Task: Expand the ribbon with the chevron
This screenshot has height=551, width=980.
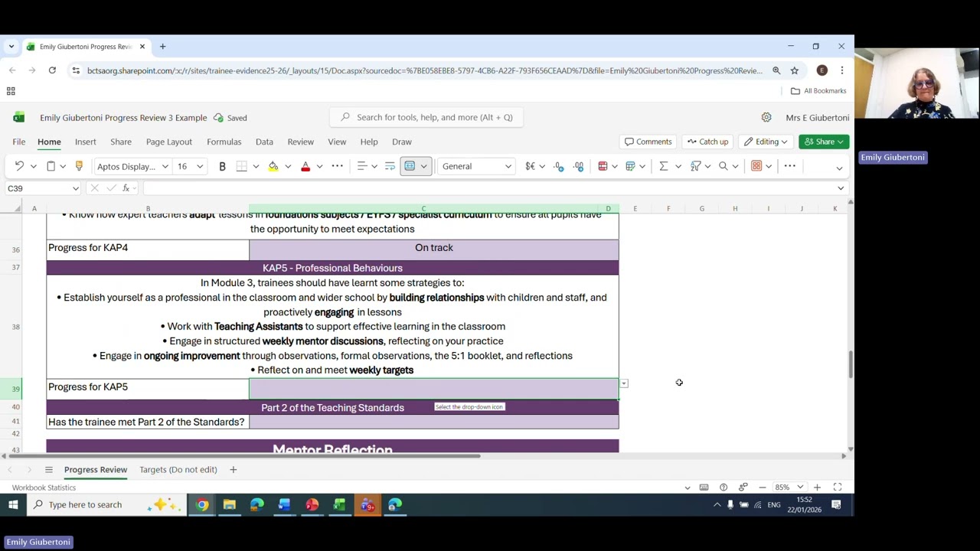Action: pyautogui.click(x=839, y=168)
